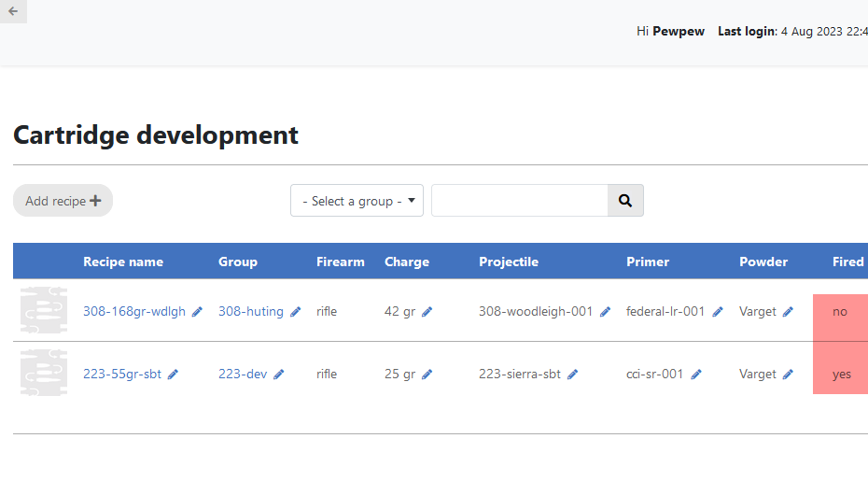868x481 pixels.
Task: Edit the 25 gr charge pencil icon
Action: [x=427, y=375]
